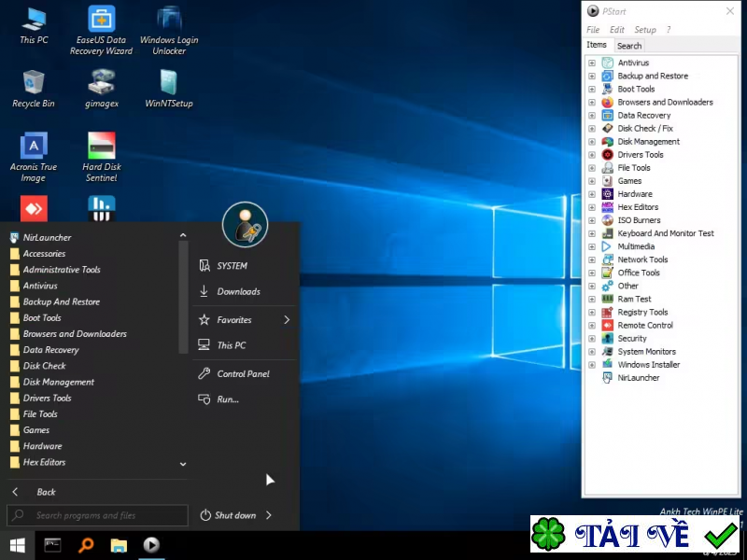The image size is (747, 560).
Task: Click the Windows Start button
Action: (x=17, y=545)
